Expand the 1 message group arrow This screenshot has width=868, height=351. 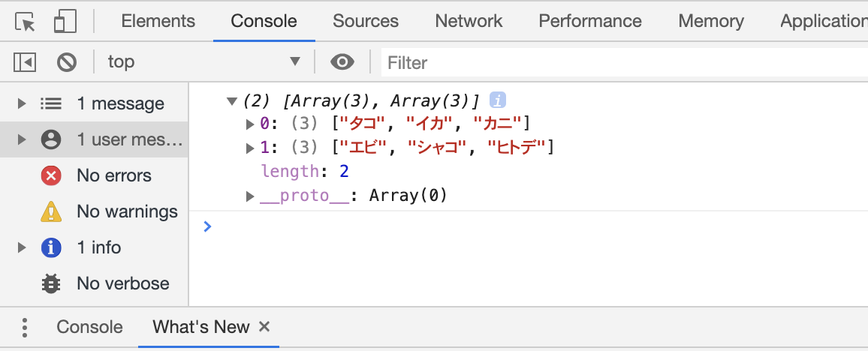[22, 103]
